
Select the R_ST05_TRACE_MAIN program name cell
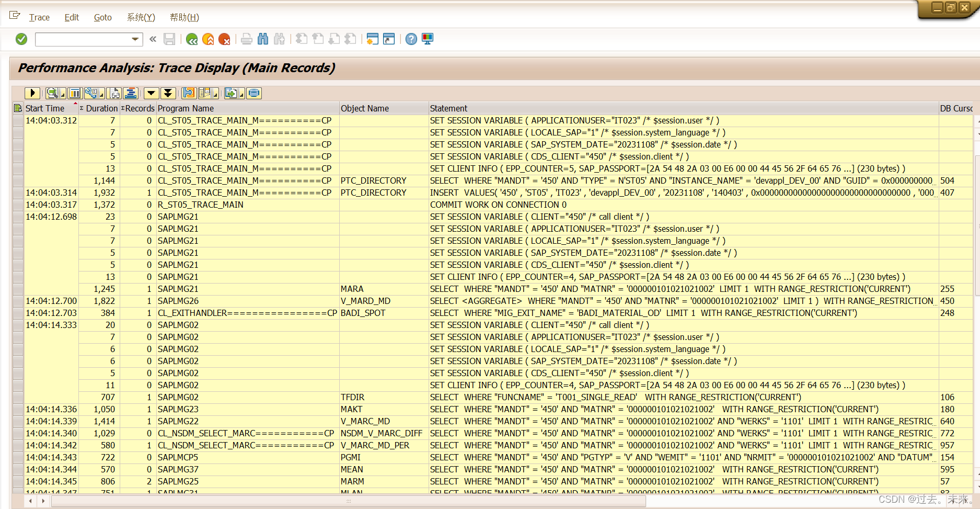(x=248, y=205)
